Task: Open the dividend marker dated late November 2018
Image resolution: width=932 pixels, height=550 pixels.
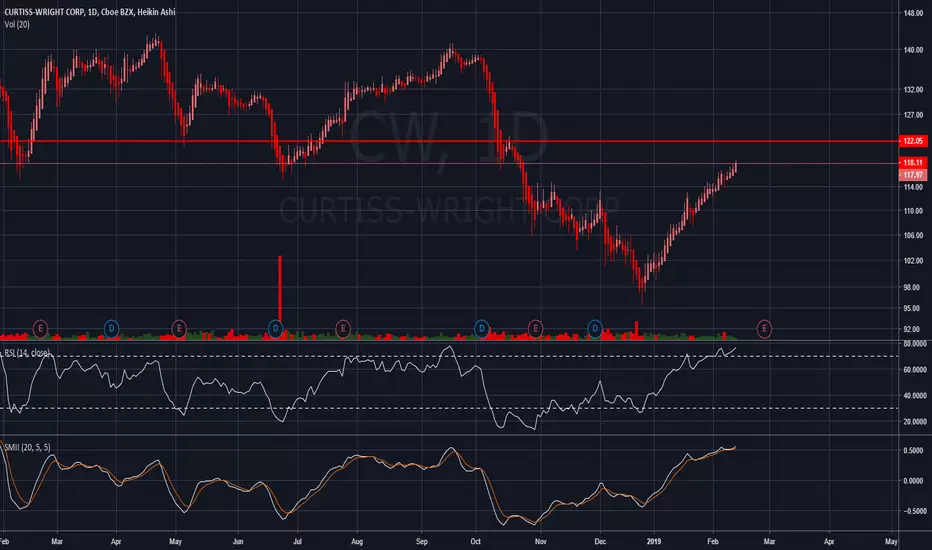Action: (x=595, y=328)
